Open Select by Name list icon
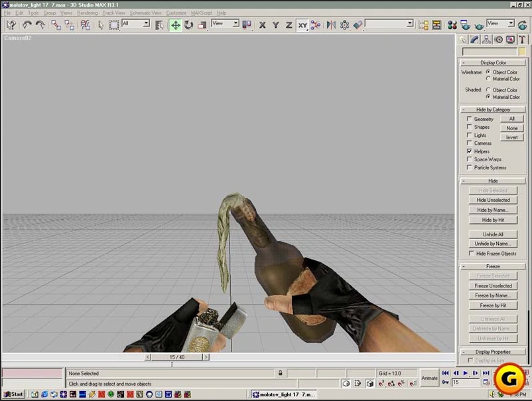The width and height of the screenshot is (532, 401). [159, 25]
